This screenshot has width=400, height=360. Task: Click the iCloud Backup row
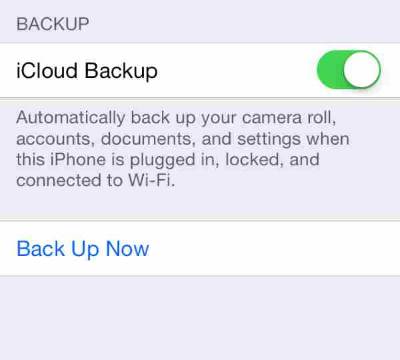tap(200, 70)
